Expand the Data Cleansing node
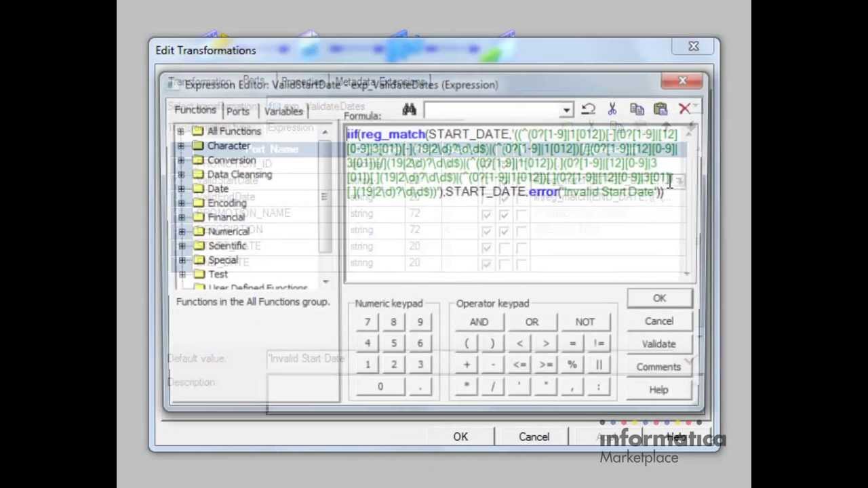 pos(180,174)
